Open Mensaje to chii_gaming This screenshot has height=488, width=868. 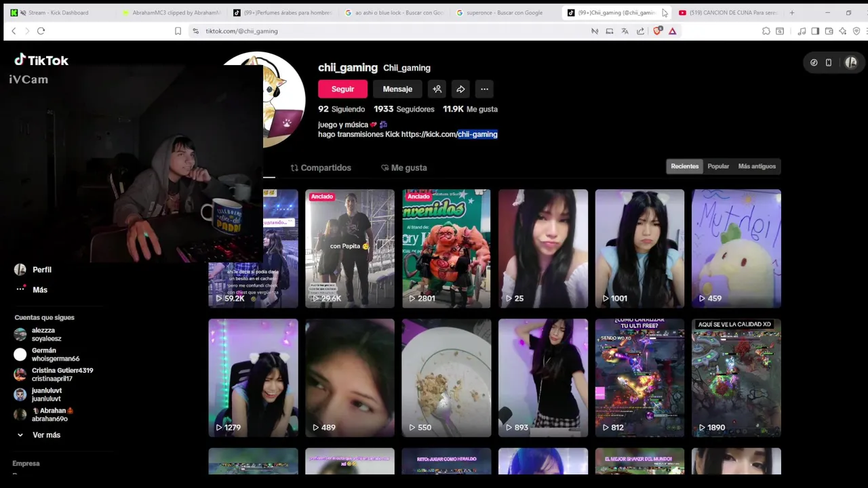tap(397, 89)
